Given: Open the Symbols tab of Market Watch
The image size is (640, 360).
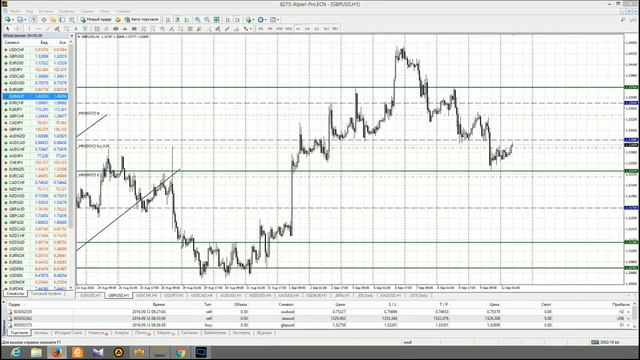Looking at the screenshot, I should click(15, 294).
